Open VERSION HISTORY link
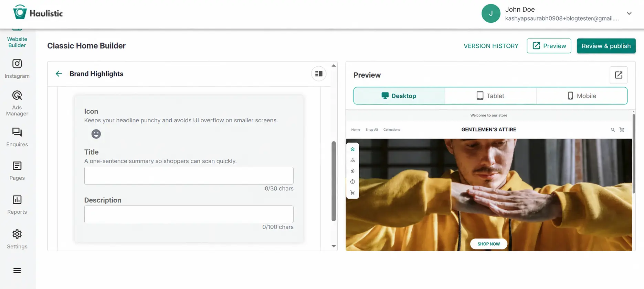 (x=491, y=46)
